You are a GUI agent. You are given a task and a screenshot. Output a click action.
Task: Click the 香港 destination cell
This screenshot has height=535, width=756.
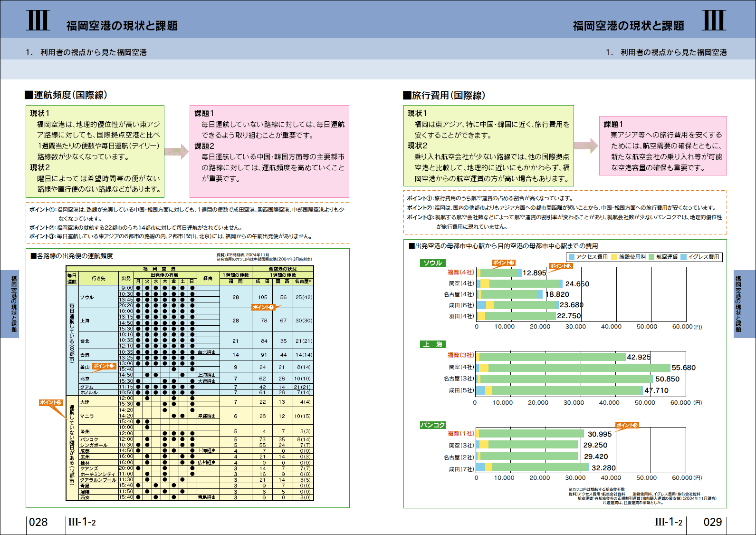click(98, 355)
